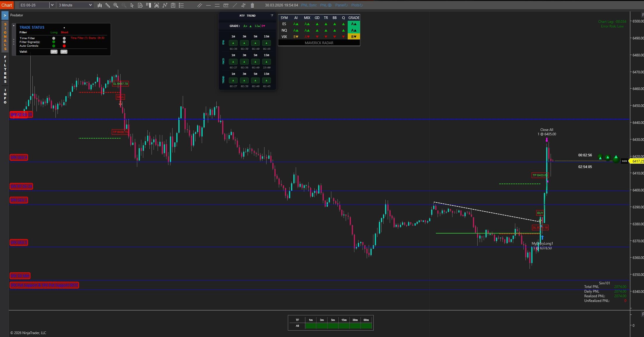Toggle the Long Valid OFF switch
The height and width of the screenshot is (337, 644).
click(x=54, y=52)
